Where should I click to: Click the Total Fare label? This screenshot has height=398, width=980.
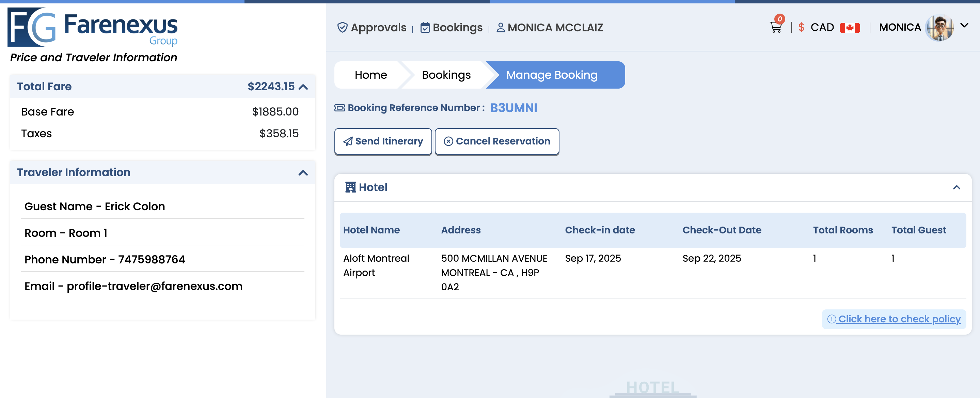click(44, 87)
